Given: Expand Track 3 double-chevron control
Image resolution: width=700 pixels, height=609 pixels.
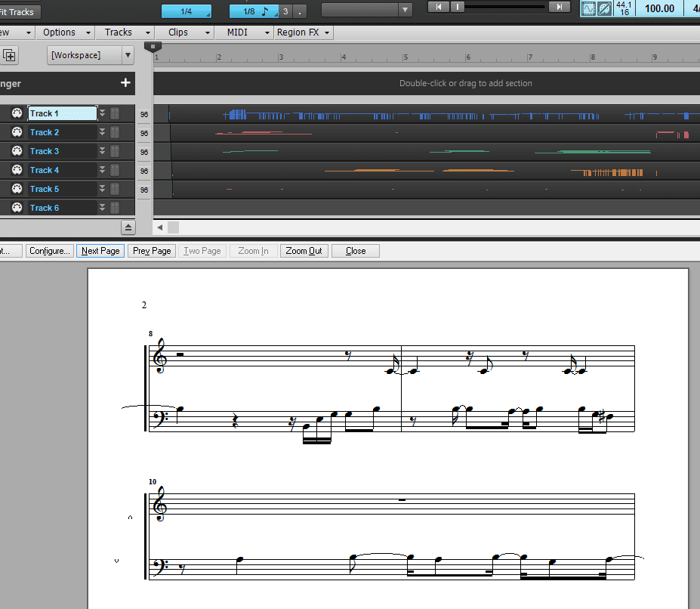Looking at the screenshot, I should click(102, 151).
